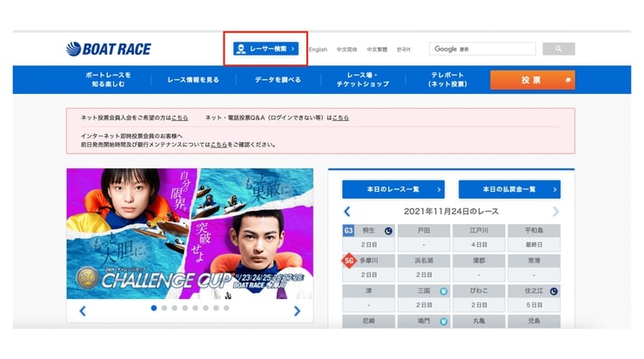Open レース場・チケットショップ menu
The width and height of the screenshot is (644, 359).
(363, 79)
